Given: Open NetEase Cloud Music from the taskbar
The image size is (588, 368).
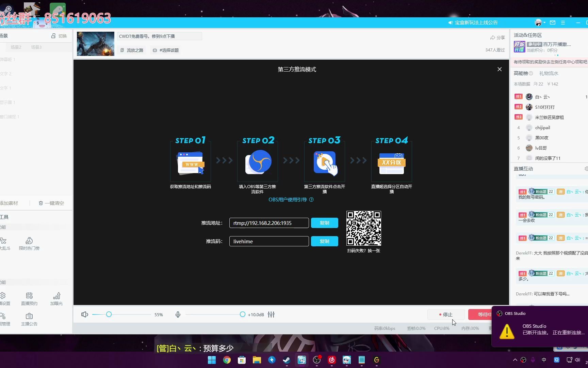Looking at the screenshot, I should (332, 360).
